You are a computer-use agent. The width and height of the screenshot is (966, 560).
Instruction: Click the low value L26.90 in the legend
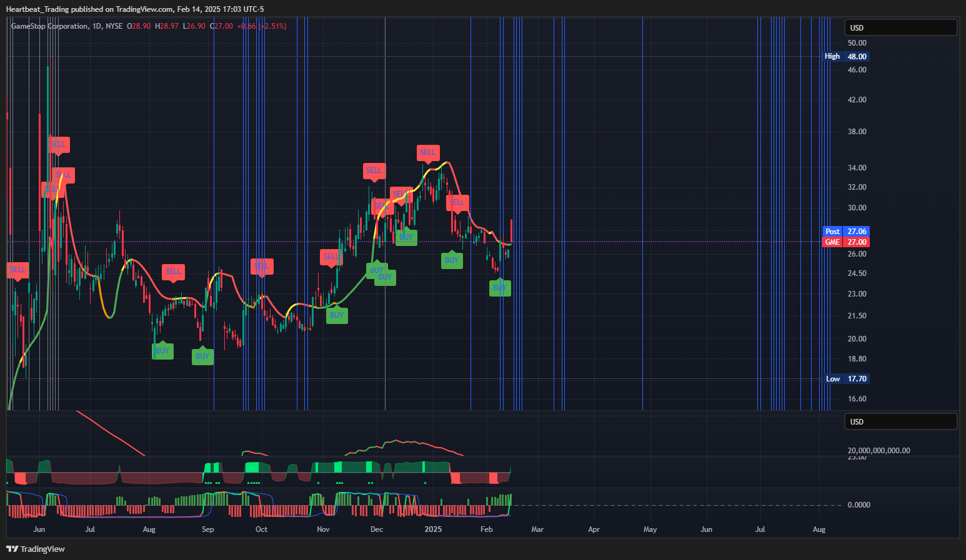194,26
